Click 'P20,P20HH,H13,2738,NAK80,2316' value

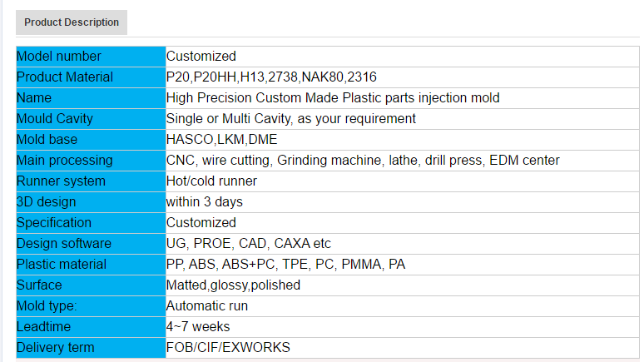(271, 77)
